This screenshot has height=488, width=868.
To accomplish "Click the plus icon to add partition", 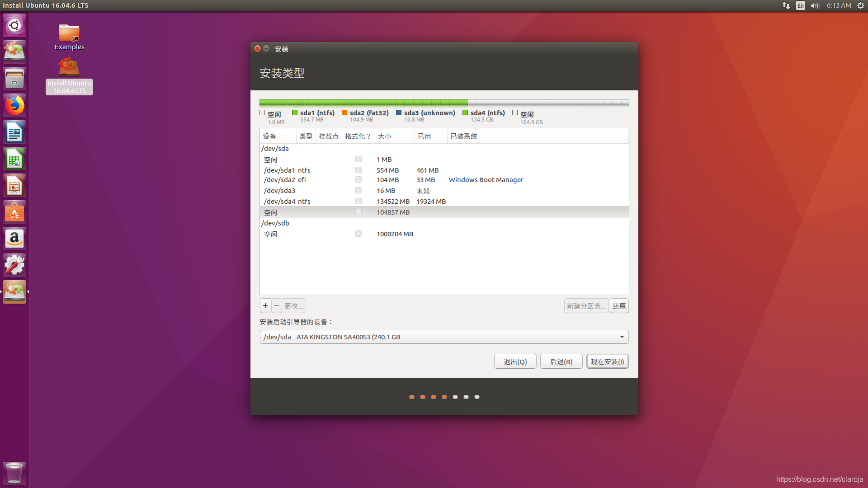I will [x=265, y=306].
